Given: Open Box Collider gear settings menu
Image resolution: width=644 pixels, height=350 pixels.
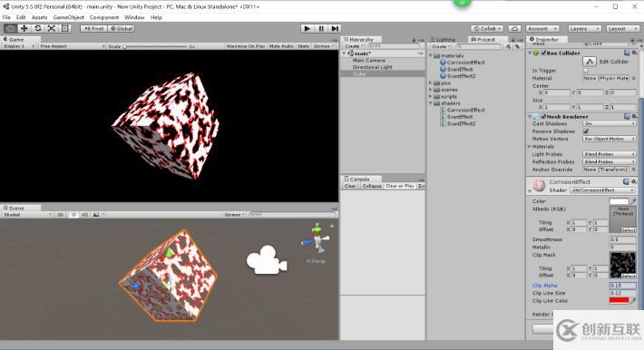Looking at the screenshot, I should point(634,53).
